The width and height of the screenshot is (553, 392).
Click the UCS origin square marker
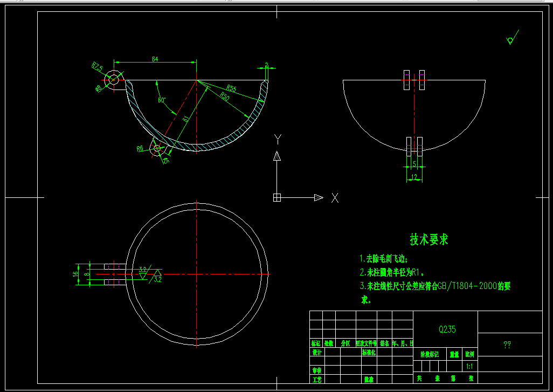(x=277, y=197)
